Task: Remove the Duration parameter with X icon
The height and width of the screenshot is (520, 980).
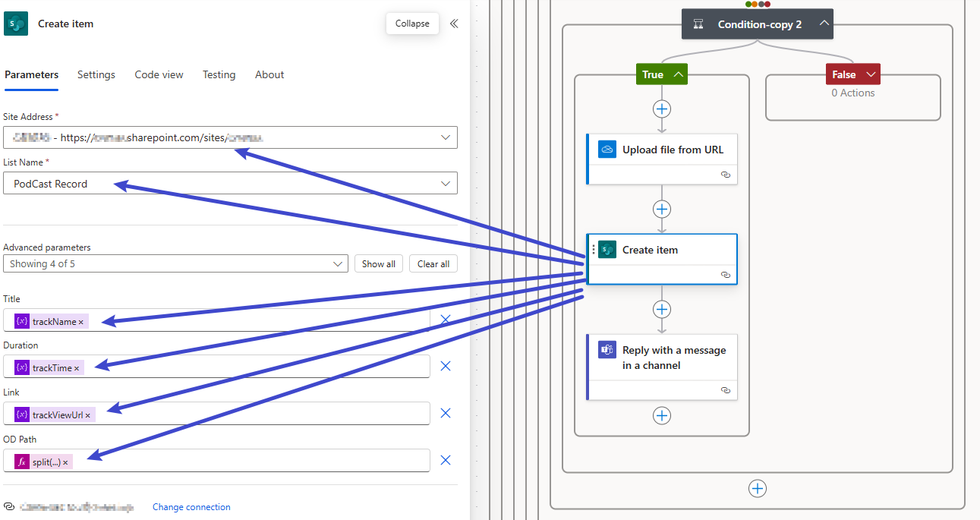Action: click(x=446, y=366)
